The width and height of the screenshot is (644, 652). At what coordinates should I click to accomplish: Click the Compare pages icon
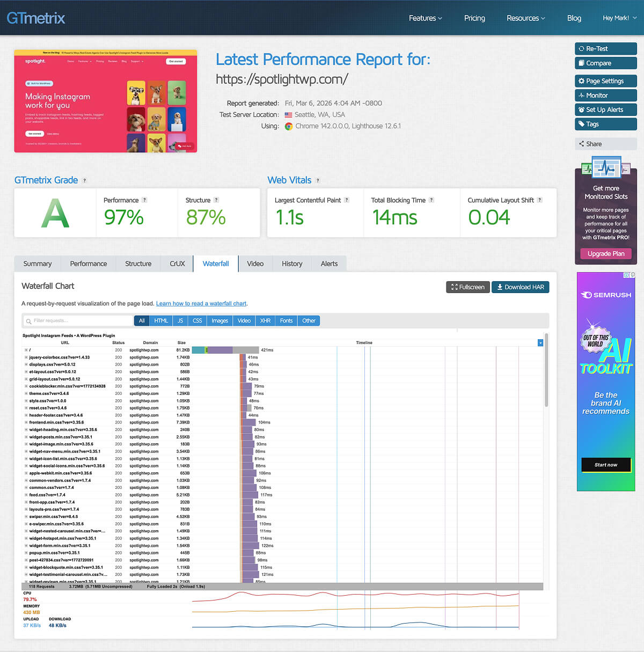pyautogui.click(x=581, y=63)
